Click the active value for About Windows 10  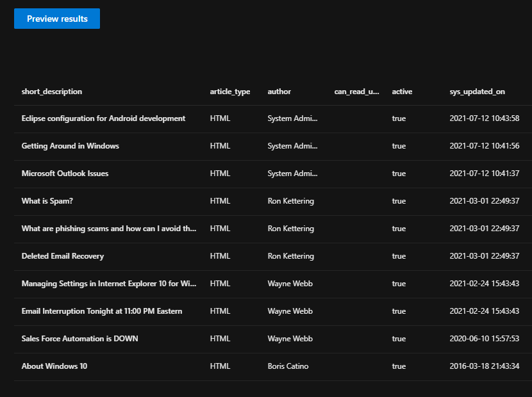(399, 366)
